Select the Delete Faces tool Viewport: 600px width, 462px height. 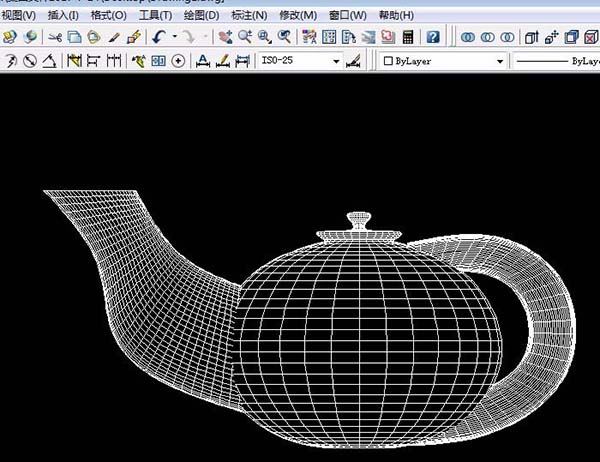coord(591,37)
